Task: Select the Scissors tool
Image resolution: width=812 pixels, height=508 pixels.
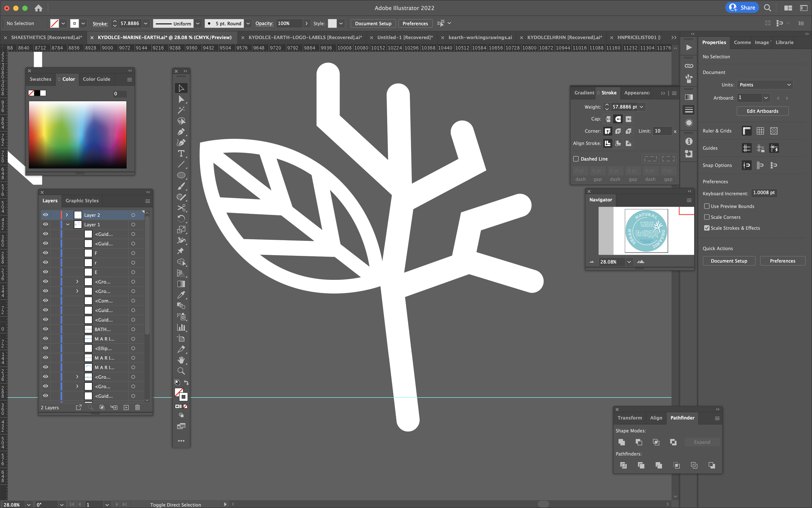Action: [x=181, y=208]
